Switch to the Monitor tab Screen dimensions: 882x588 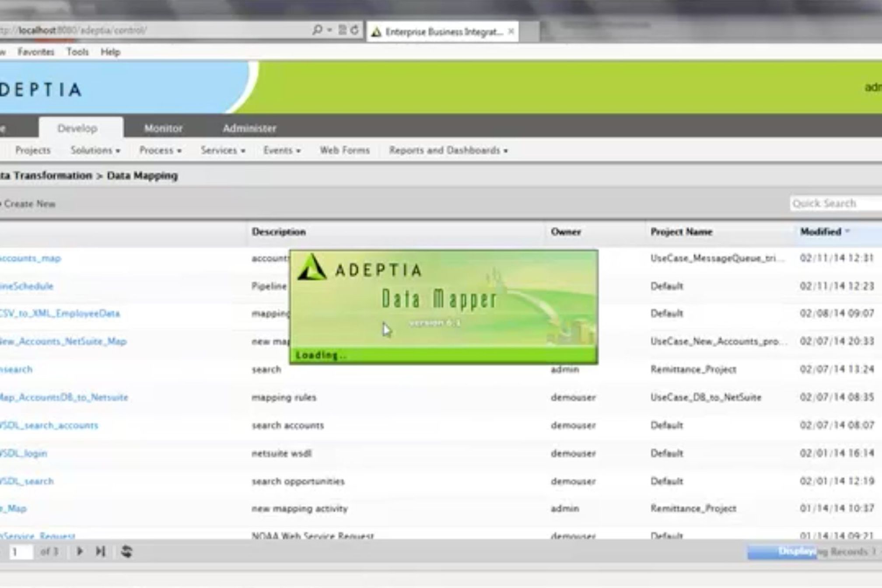click(163, 128)
